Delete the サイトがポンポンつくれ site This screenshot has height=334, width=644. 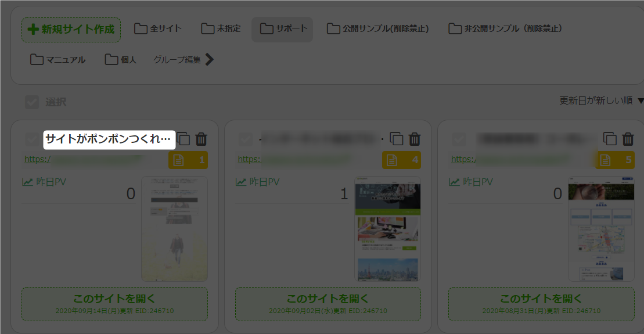(202, 139)
